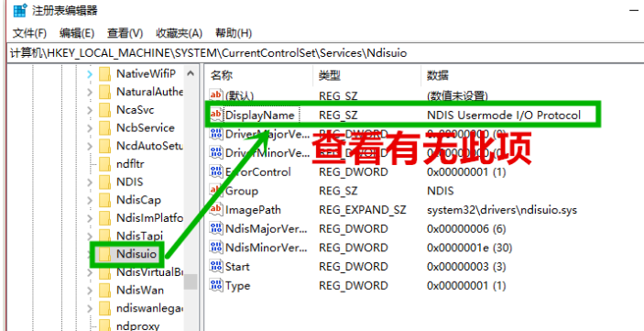Select the Type DWORD value icon
The image size is (644, 331).
pos(215,285)
